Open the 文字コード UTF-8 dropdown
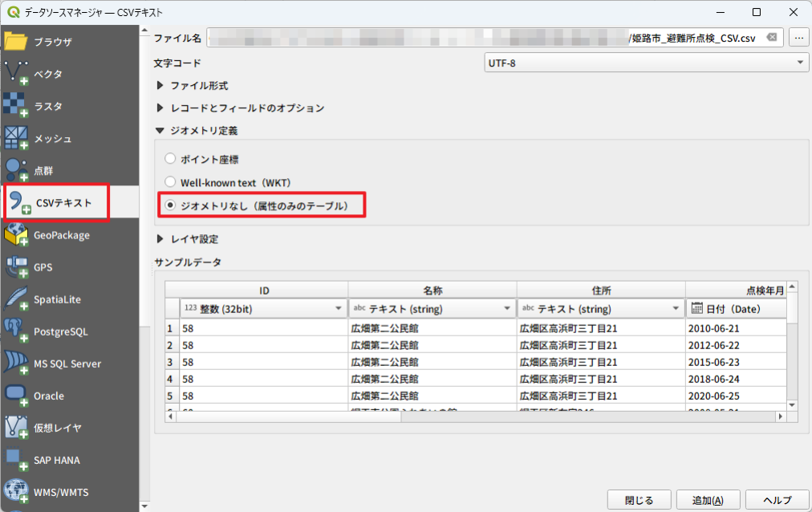Viewport: 812px width, 512px height. click(645, 63)
